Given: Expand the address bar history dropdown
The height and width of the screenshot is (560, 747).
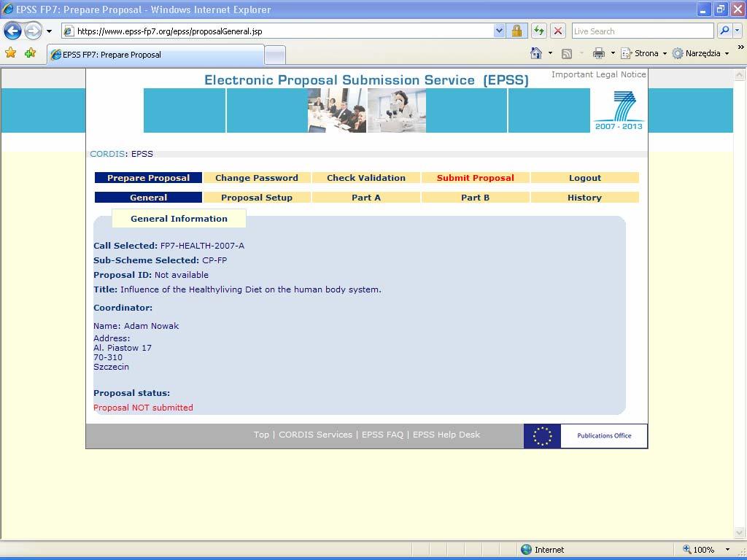Looking at the screenshot, I should 499,31.
